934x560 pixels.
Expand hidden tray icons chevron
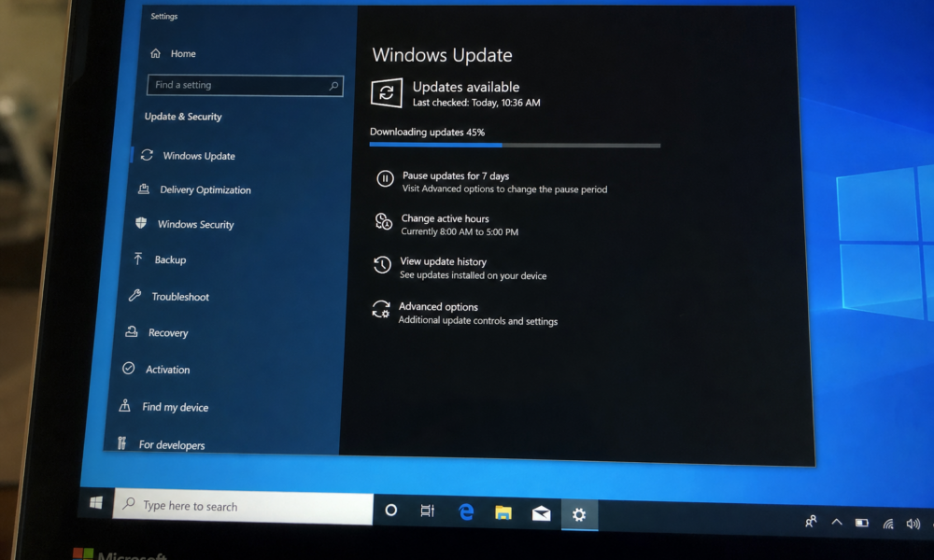[837, 523]
